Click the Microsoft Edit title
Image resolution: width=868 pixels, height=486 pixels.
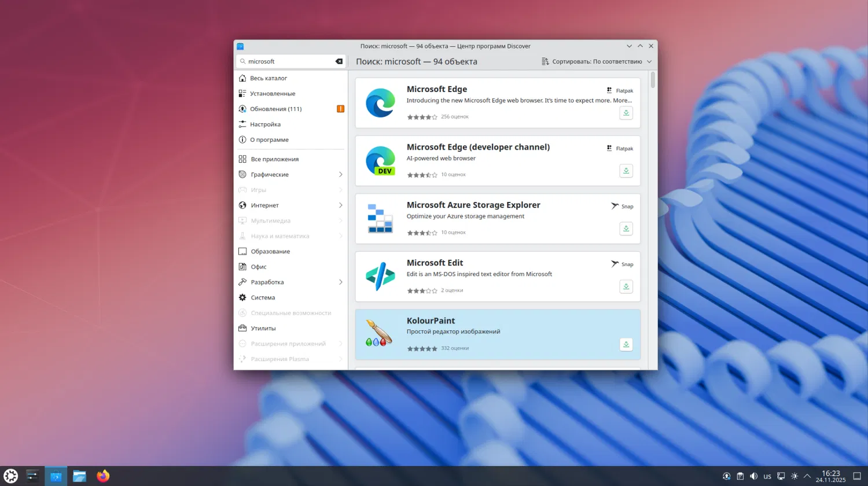tap(435, 263)
